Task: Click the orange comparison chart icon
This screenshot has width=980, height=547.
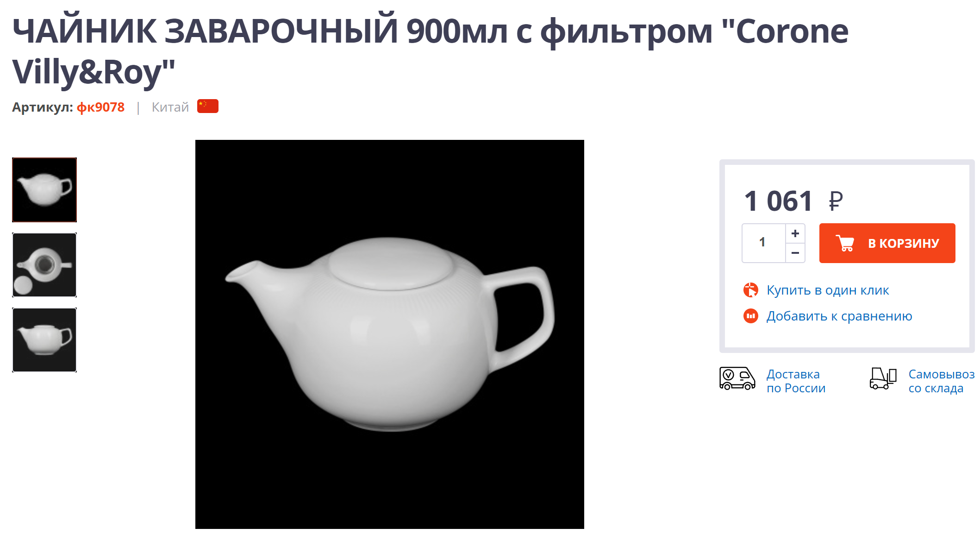Action: [751, 316]
